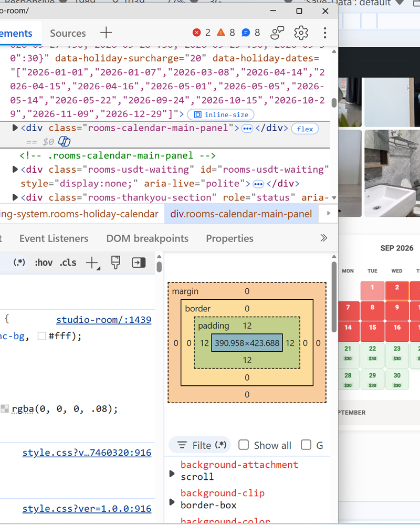Click the orange warning count icon

(220, 33)
